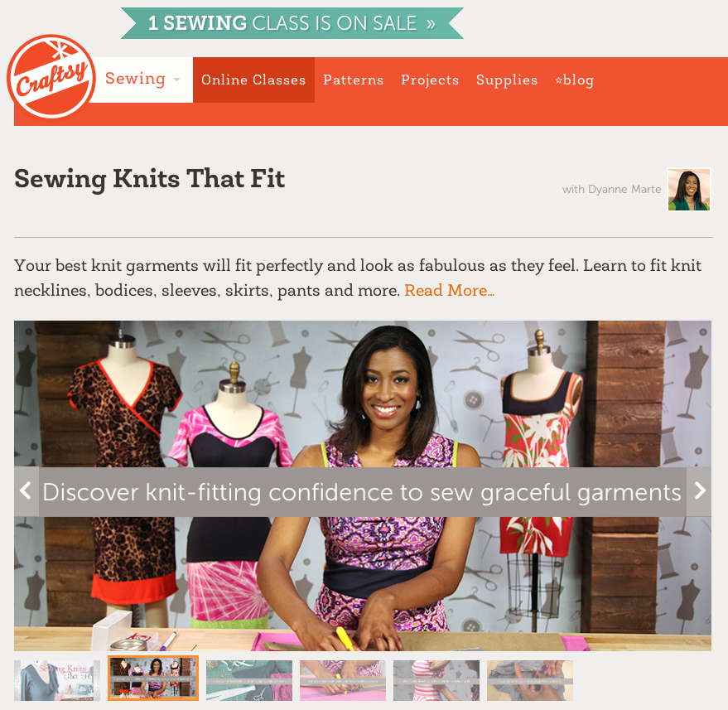Select the third thumbnail with scissors
The image size is (728, 710).
point(249,680)
